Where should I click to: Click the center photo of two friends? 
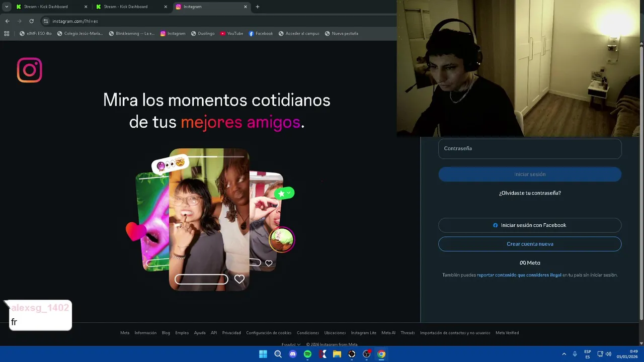pyautogui.click(x=209, y=219)
